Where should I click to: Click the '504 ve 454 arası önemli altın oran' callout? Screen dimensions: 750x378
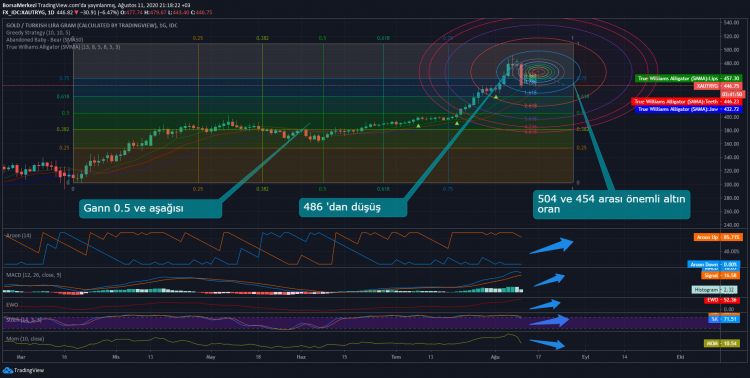[611, 204]
